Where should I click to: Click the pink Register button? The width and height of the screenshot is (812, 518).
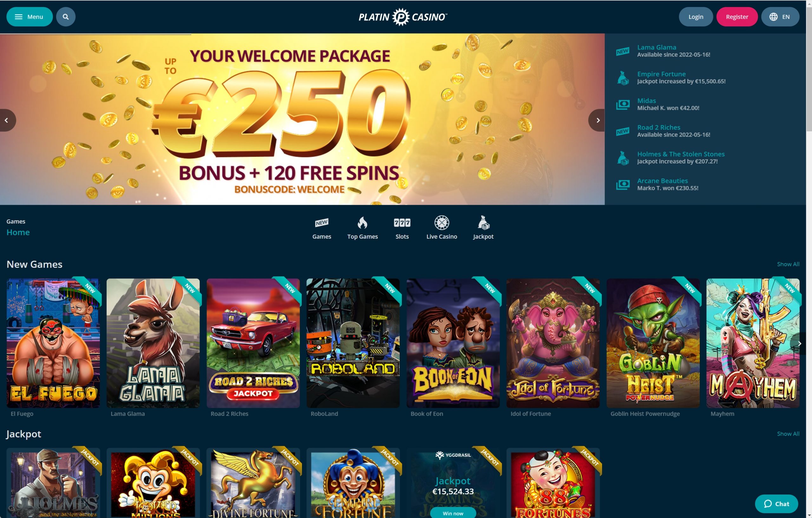pos(737,16)
